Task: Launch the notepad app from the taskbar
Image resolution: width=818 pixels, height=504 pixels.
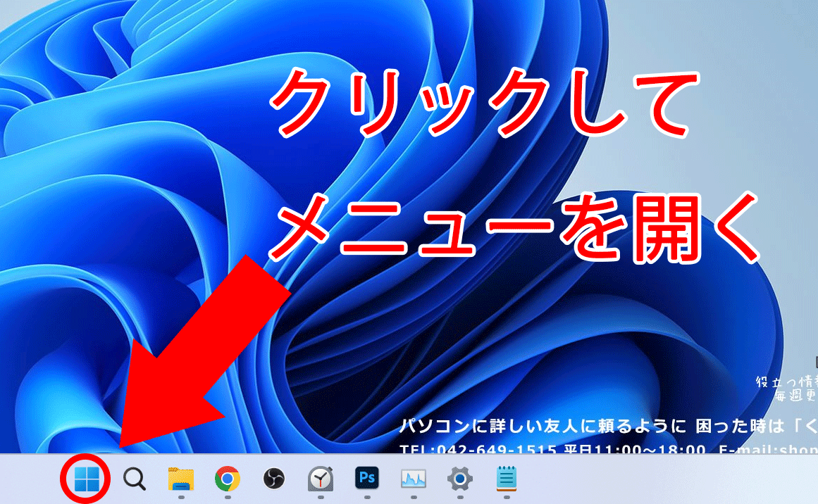Action: 507,479
